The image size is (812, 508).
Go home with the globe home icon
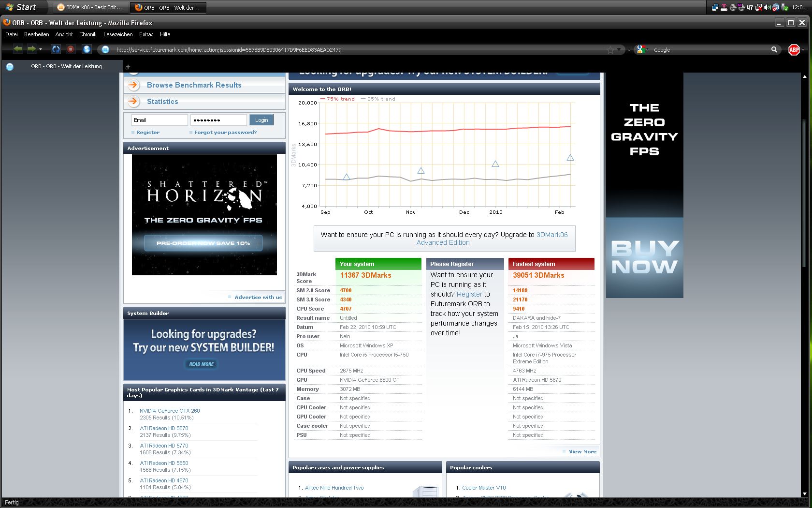point(87,49)
